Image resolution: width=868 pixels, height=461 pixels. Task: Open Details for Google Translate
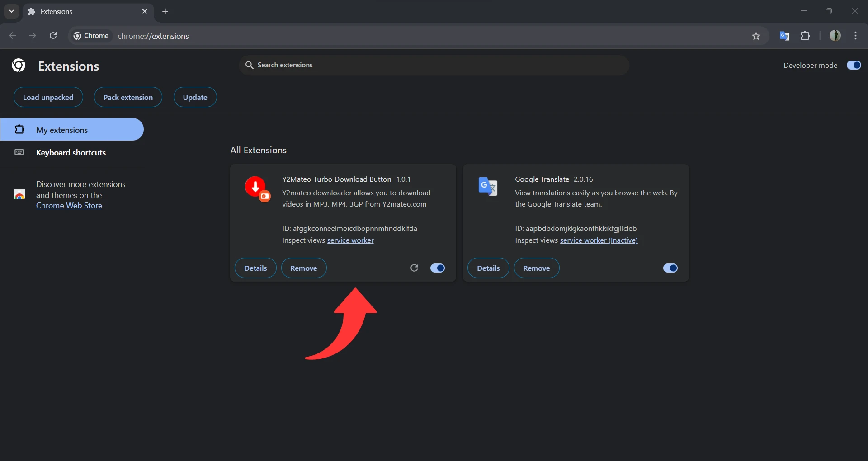(x=488, y=268)
